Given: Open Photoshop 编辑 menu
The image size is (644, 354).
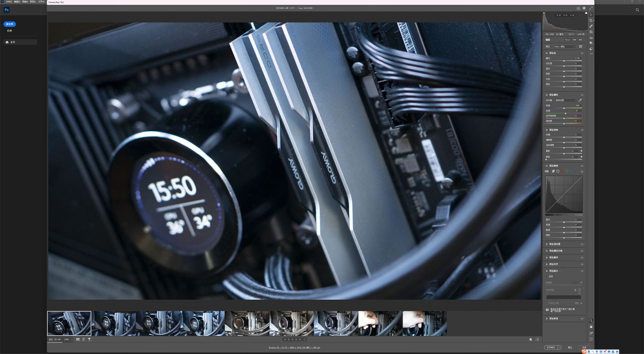Looking at the screenshot, I should point(17,2).
